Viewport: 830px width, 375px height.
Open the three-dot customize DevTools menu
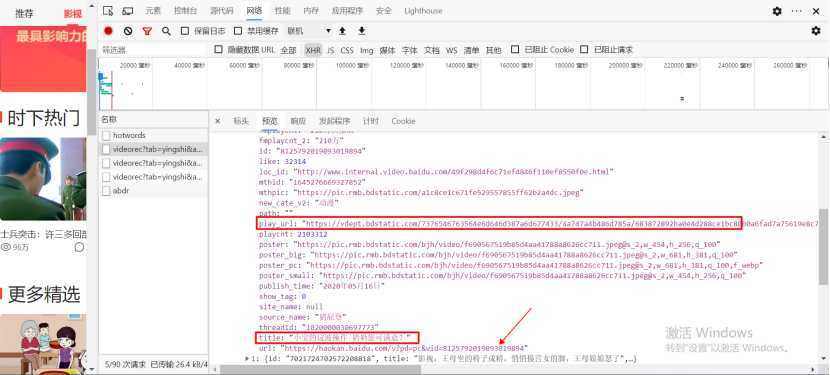pos(797,11)
